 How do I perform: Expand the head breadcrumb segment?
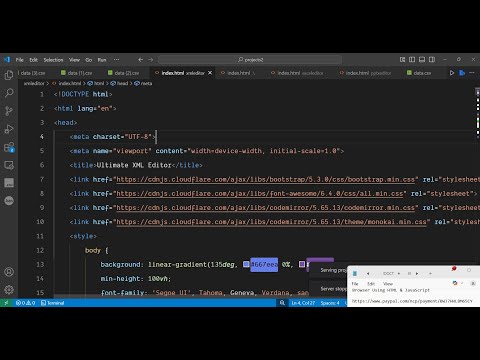tap(119, 83)
